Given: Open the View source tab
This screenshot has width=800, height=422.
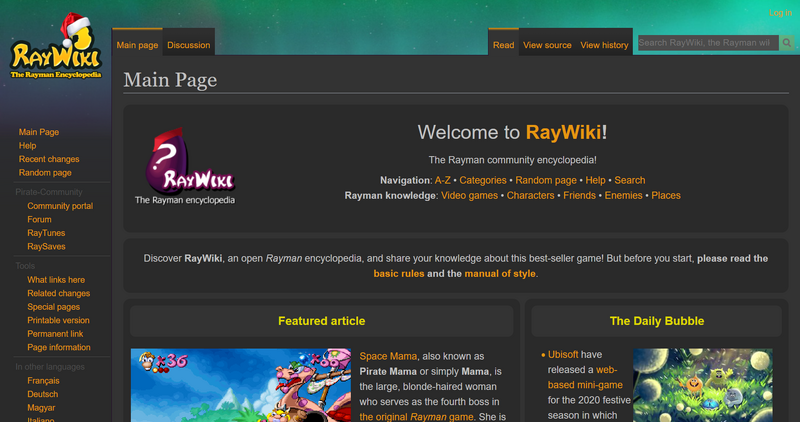Looking at the screenshot, I should pyautogui.click(x=547, y=45).
